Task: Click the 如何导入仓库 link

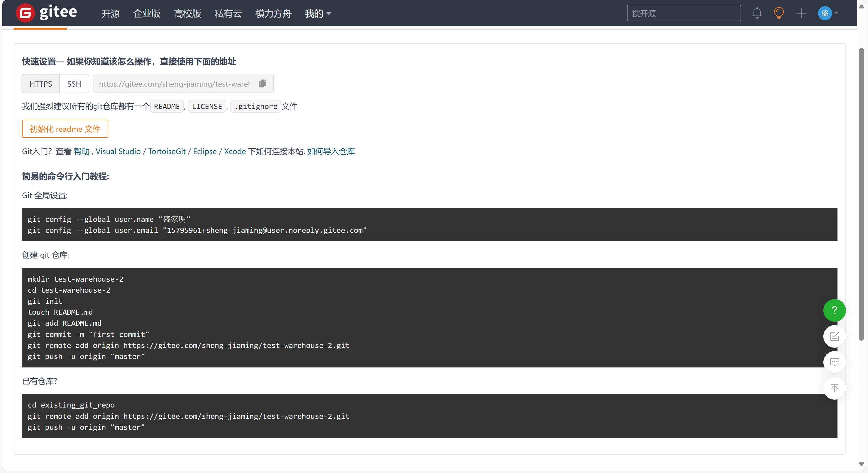Action: 331,152
